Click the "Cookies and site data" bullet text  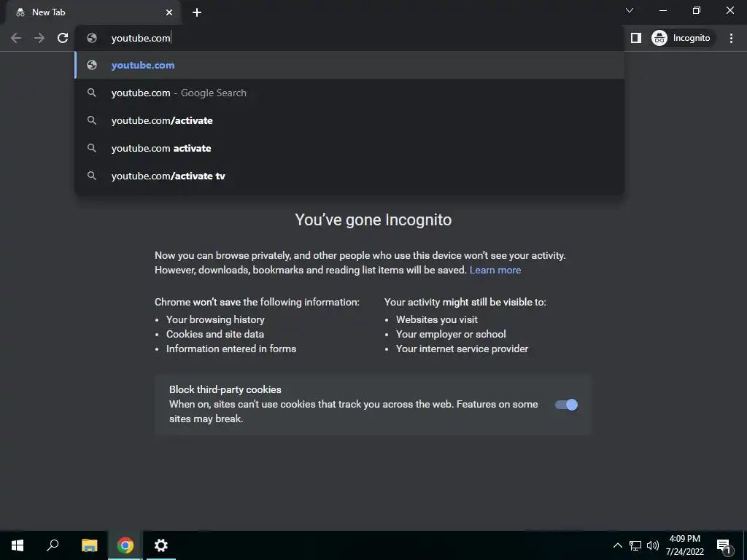pyautogui.click(x=215, y=334)
